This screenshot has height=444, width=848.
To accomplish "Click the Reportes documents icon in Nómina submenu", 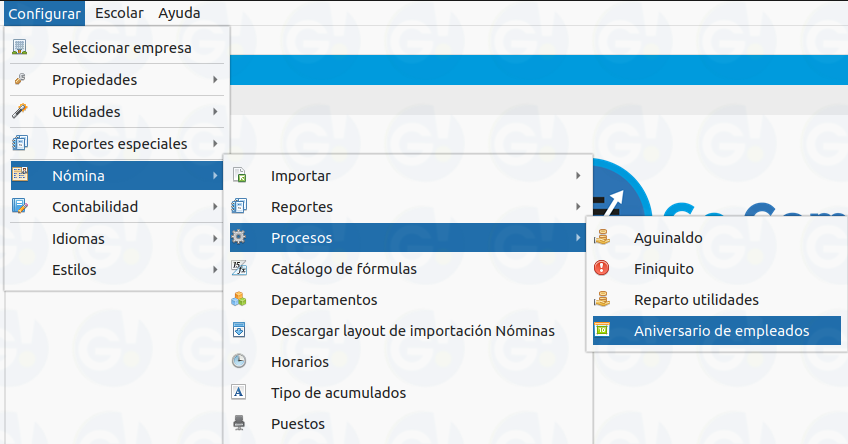I will (x=239, y=206).
